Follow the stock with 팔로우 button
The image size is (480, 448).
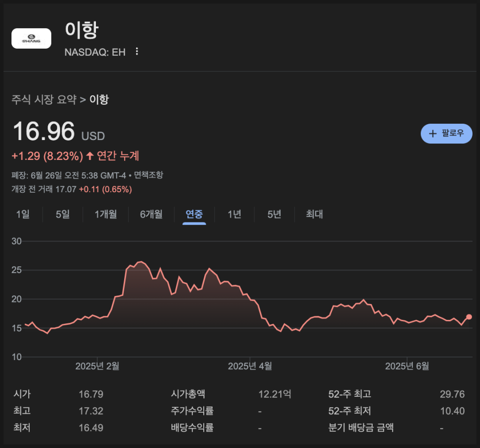point(446,134)
